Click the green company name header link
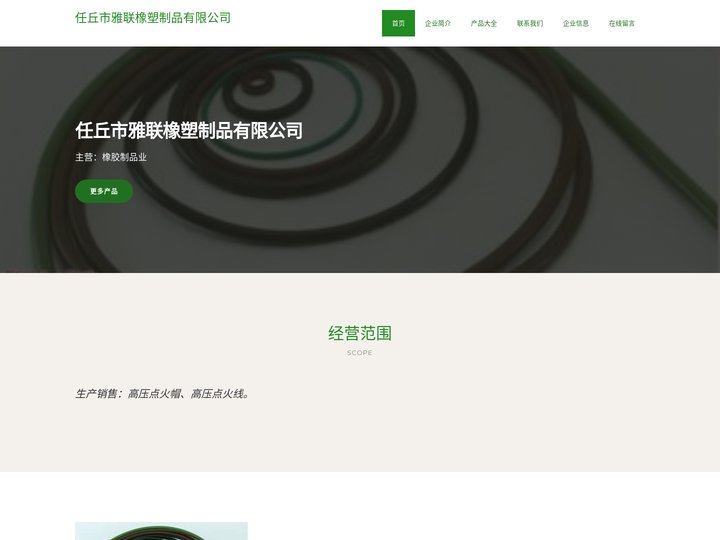720x540 pixels. (153, 18)
